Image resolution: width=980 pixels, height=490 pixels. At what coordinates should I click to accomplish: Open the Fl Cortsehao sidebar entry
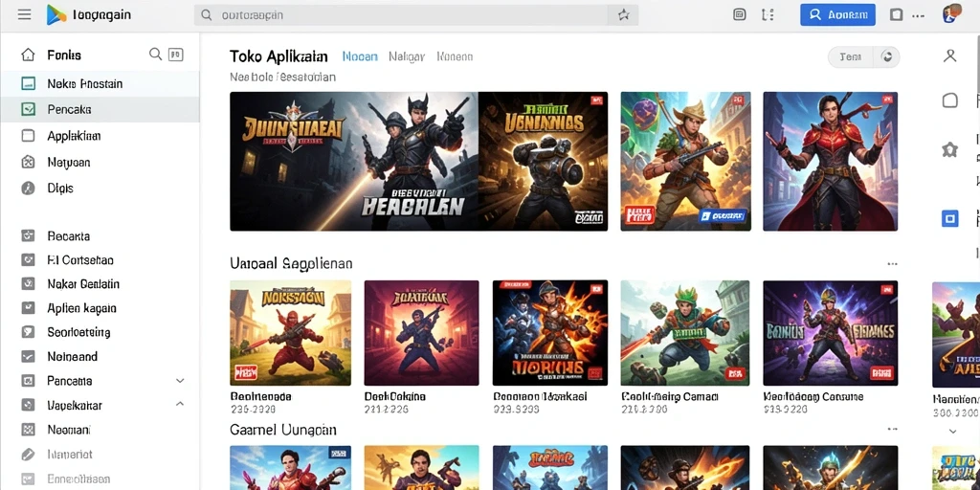tap(80, 260)
